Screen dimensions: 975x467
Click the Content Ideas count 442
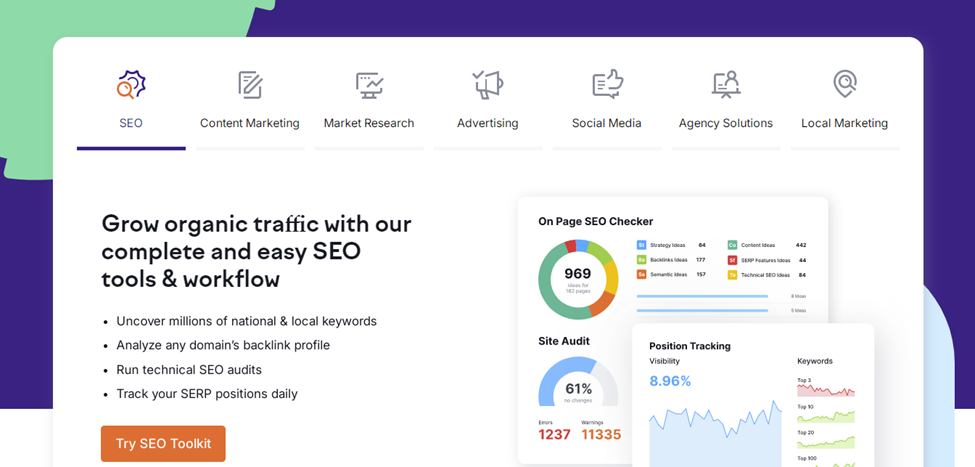801,245
